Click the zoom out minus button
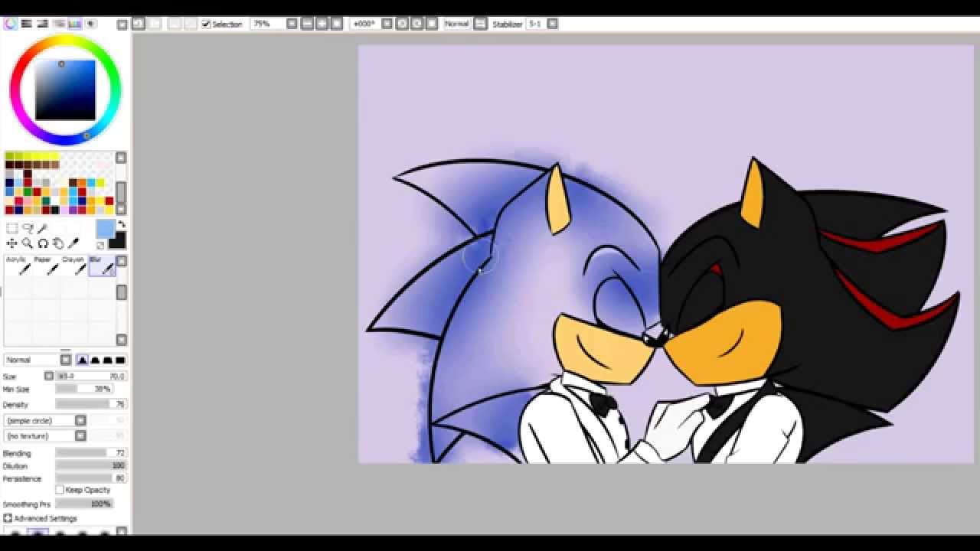Image resolution: width=980 pixels, height=551 pixels. [x=307, y=24]
